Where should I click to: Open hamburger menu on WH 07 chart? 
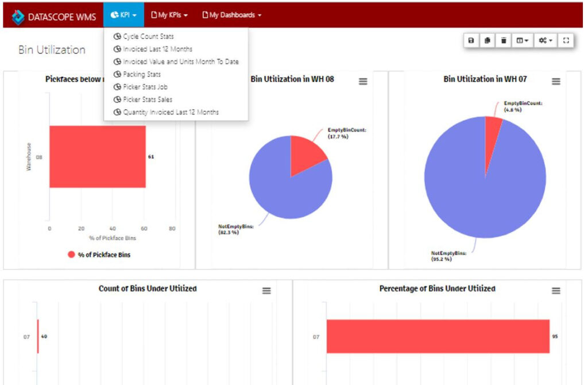pyautogui.click(x=556, y=82)
